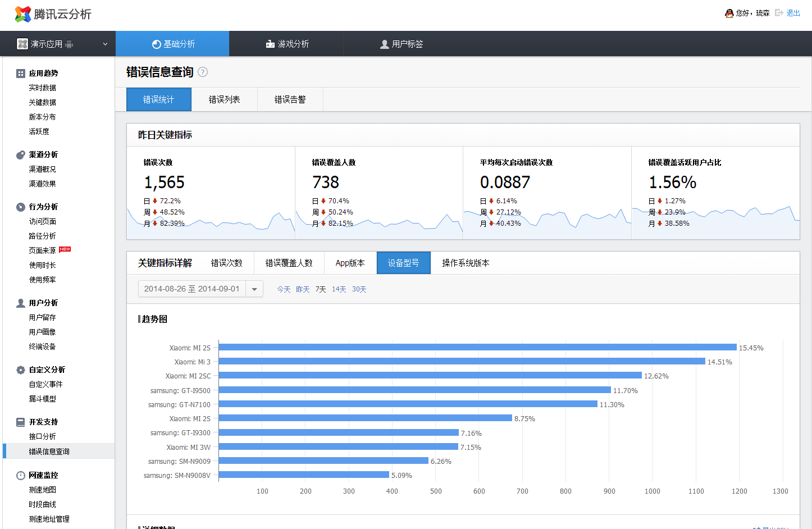Screen dimensions: 812x529
Task: Select 操作系统版本 detail tab
Action: pos(466,263)
